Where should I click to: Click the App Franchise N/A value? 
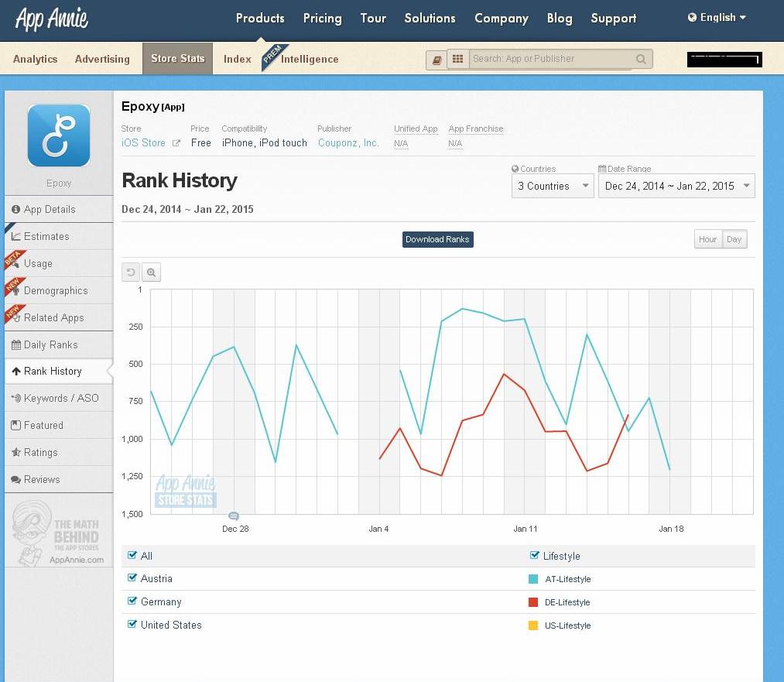pos(455,143)
